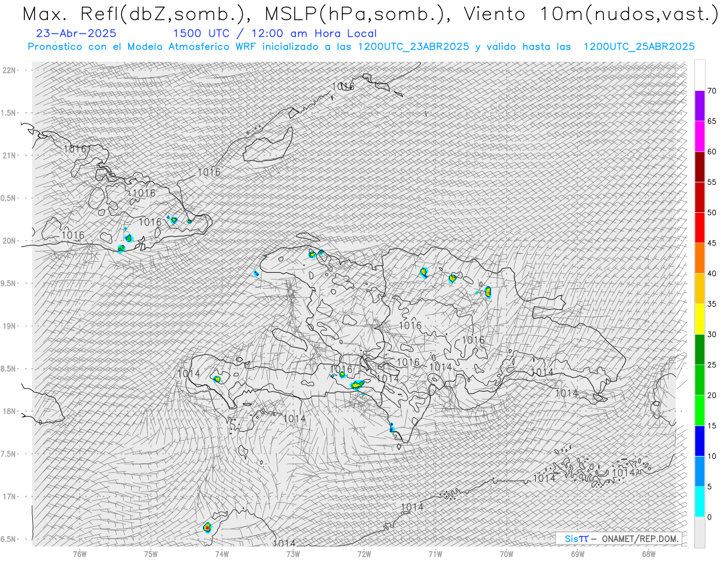
Task: Click the 7.5N latitude label
Action: [8, 454]
